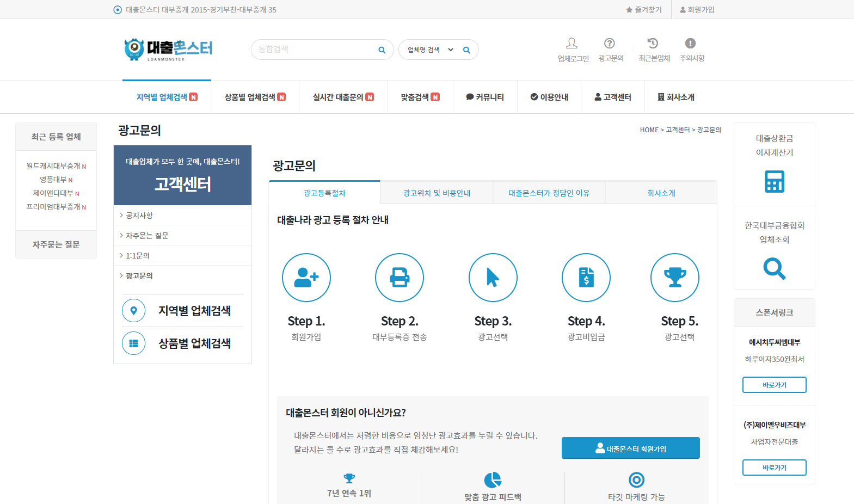Click the Step 5 trophy icon
Screen dimensions: 854x504
tap(675, 278)
